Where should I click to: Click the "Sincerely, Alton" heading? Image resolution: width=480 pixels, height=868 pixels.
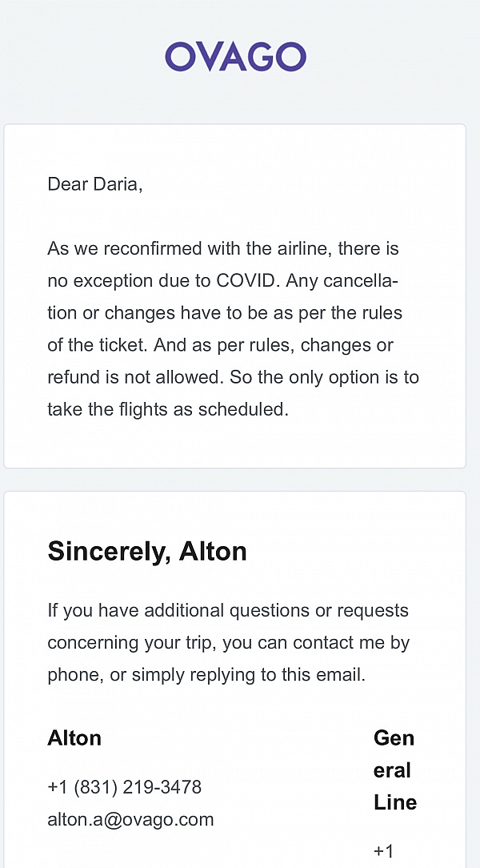147,551
